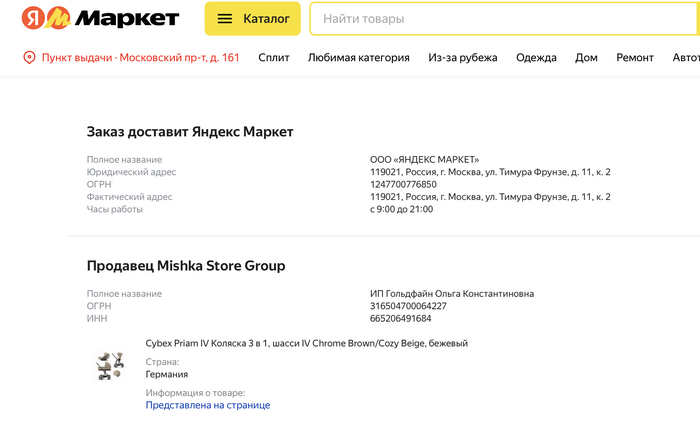Open the Дом category

(x=586, y=58)
